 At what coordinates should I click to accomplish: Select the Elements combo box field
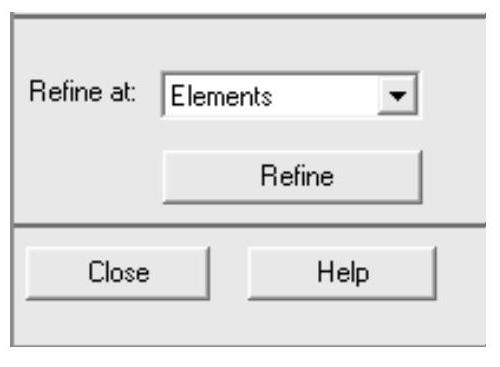click(289, 95)
